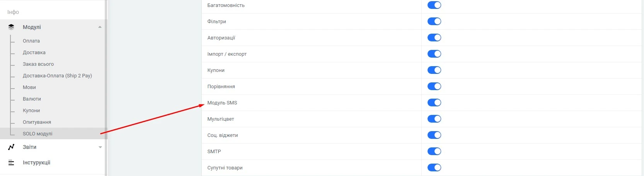Click the Модулі layers icon

click(11, 27)
